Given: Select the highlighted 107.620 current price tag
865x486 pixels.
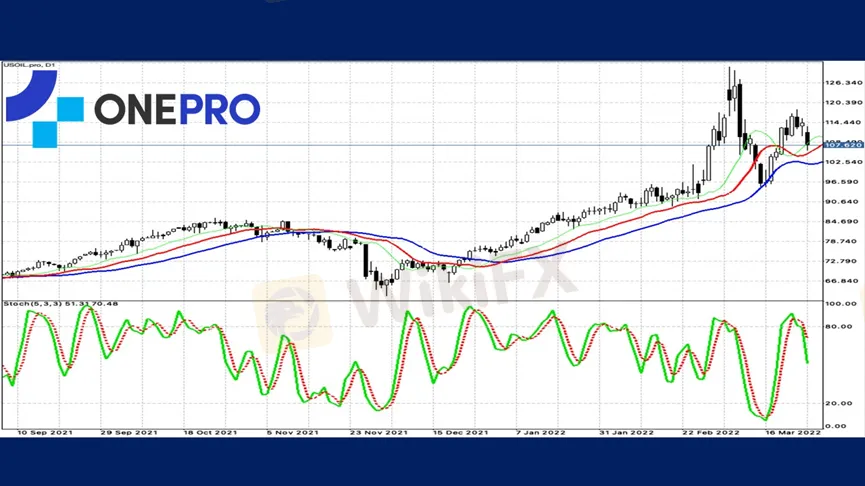Looking at the screenshot, I should [843, 145].
